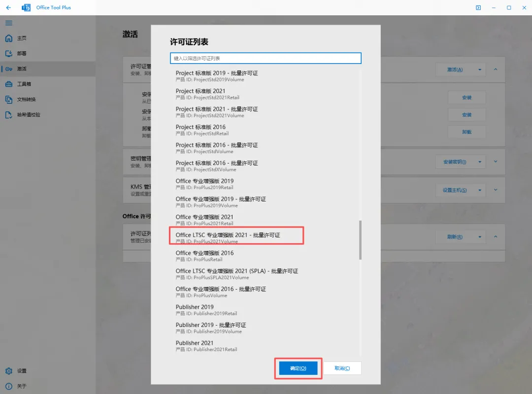
Task: Open dropdown arrow next to 刷新(R)
Action: [x=480, y=237]
